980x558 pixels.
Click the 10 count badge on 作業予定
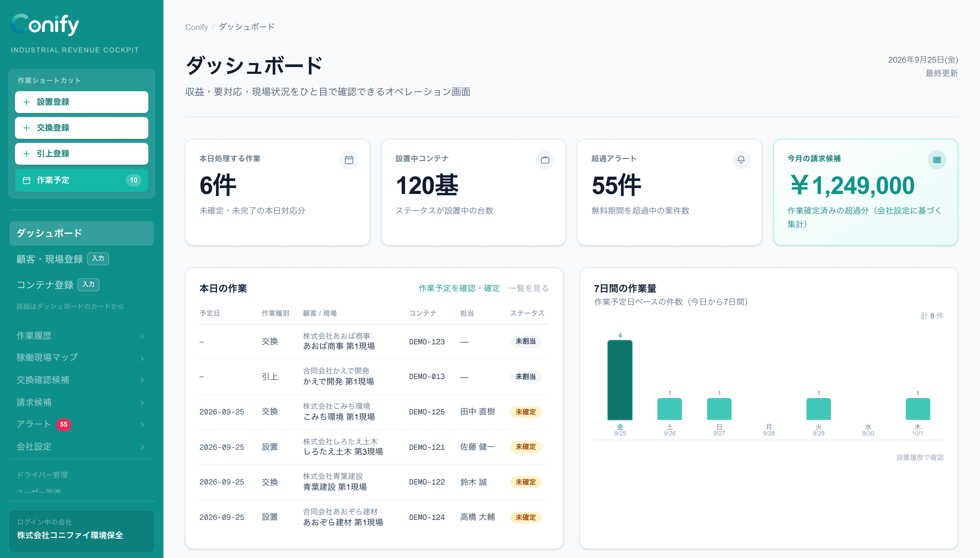point(133,180)
